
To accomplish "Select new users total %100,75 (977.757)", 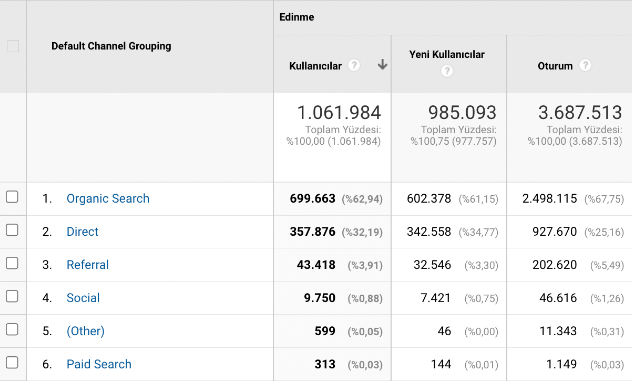I will click(x=453, y=141).
